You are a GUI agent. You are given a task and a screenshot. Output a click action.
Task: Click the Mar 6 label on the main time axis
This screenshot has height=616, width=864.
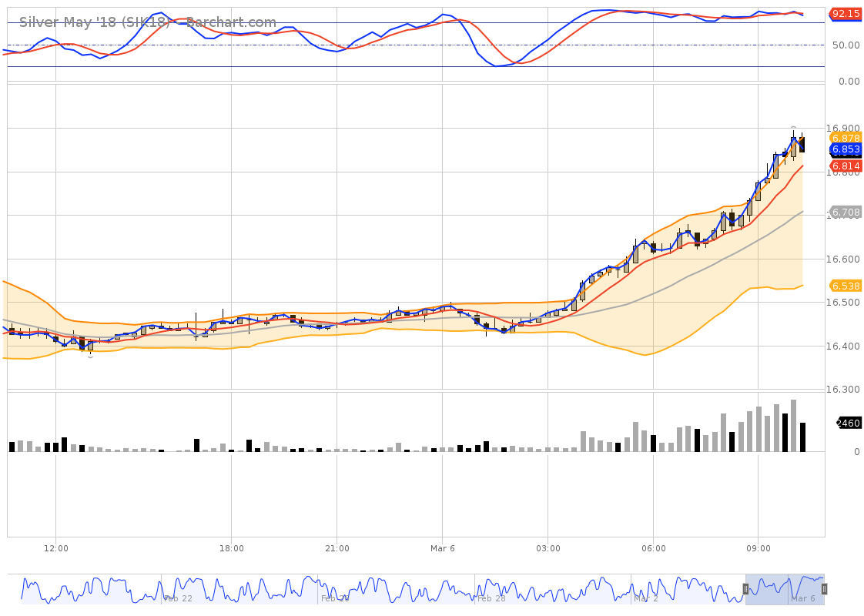pos(443,548)
